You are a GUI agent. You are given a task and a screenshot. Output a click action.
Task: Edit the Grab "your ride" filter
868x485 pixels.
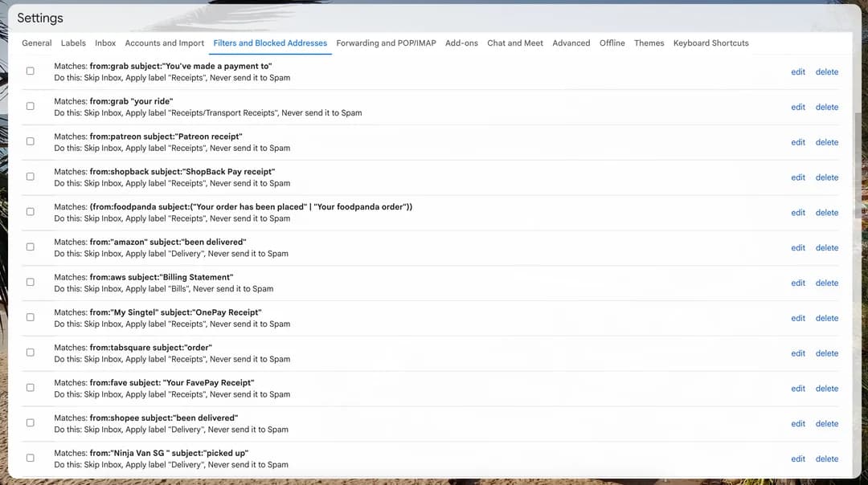(797, 107)
